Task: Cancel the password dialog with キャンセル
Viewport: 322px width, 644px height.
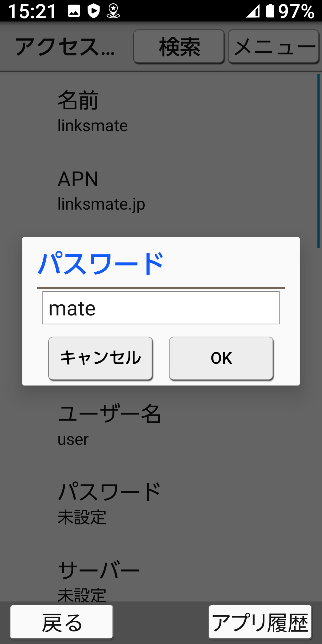Action: tap(100, 358)
